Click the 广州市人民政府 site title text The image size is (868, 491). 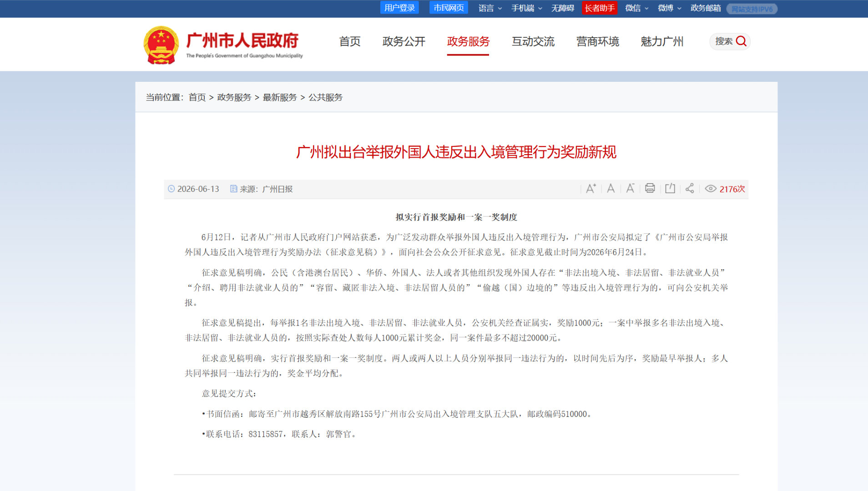pos(242,40)
